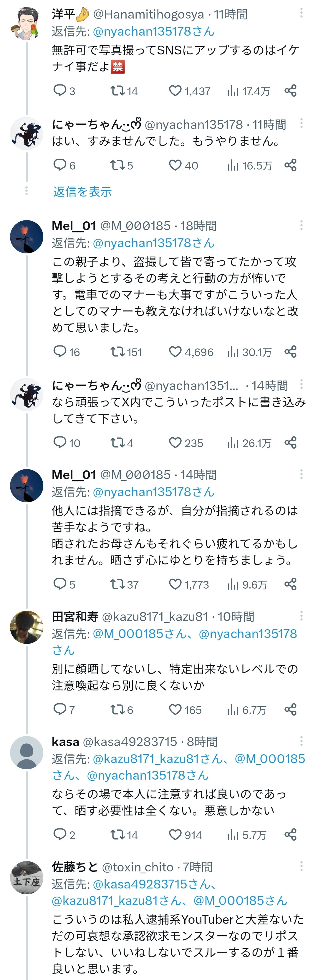The width and height of the screenshot is (318, 980).
Task: Open more options on 洋平's post
Action: click(x=301, y=13)
